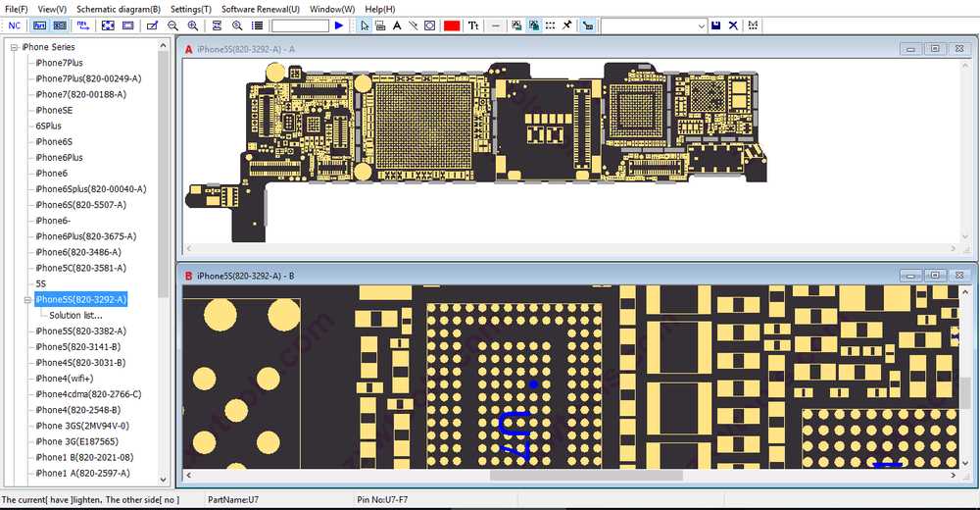This screenshot has height=510, width=980.
Task: Open the View menu
Action: [x=52, y=9]
